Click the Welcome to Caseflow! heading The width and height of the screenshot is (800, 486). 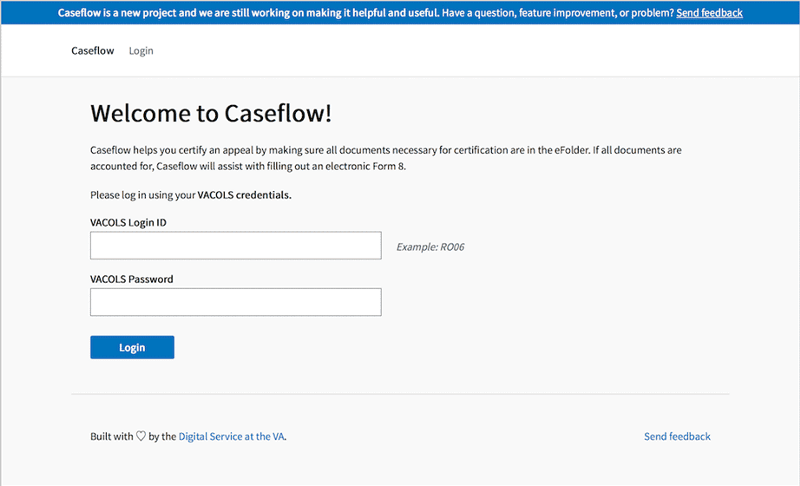coord(210,113)
